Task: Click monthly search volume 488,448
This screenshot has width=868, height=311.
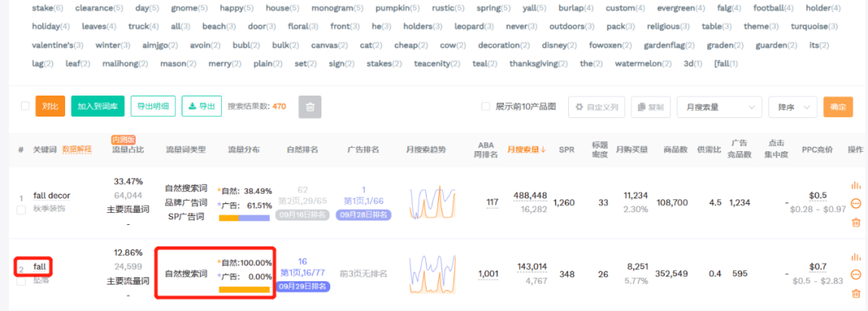Action: (530, 195)
